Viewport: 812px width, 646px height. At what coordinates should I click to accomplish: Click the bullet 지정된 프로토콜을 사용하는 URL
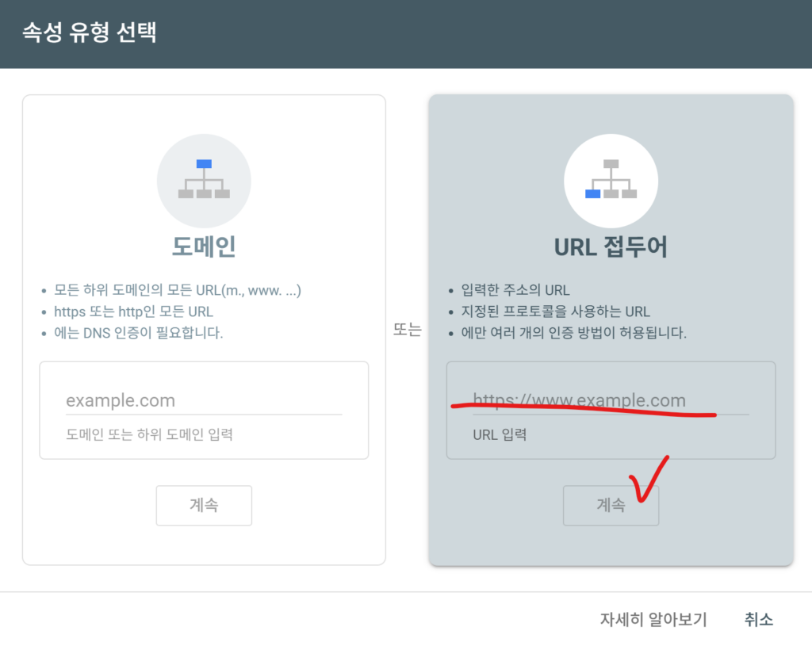tap(555, 312)
